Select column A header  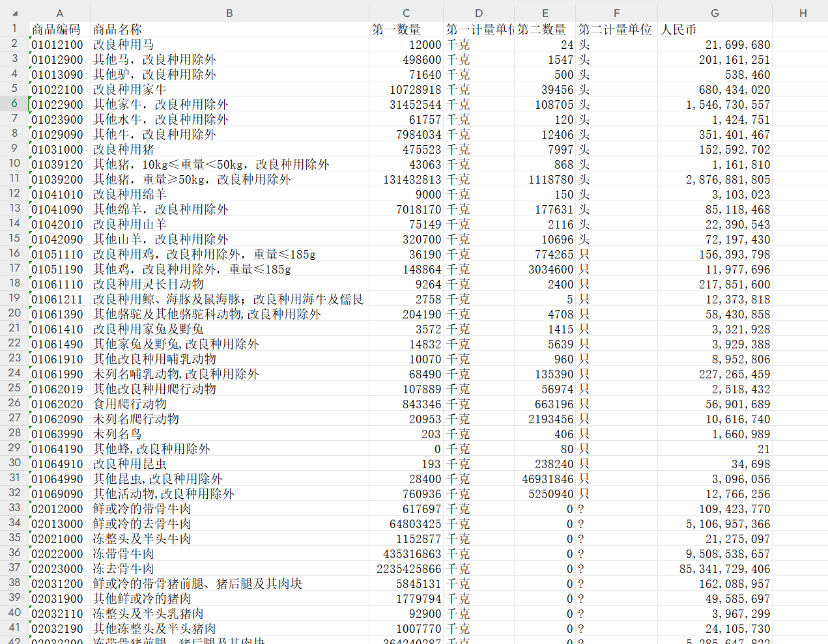(59, 13)
